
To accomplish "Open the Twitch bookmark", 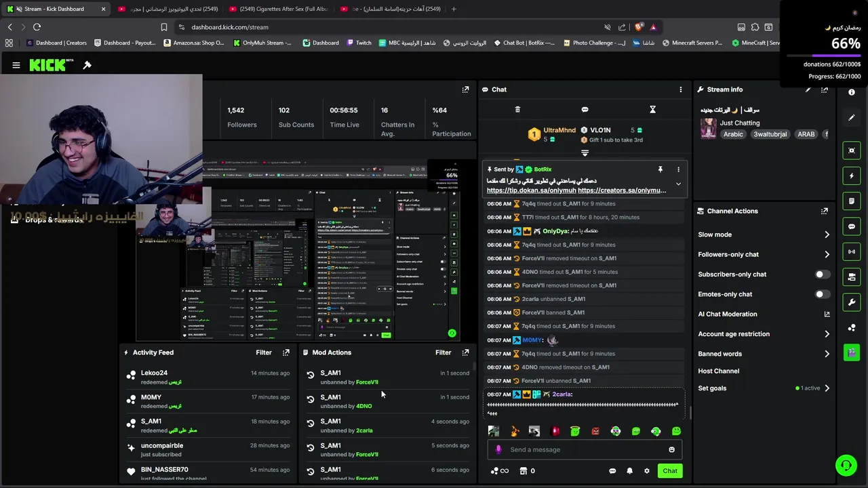I will point(358,43).
